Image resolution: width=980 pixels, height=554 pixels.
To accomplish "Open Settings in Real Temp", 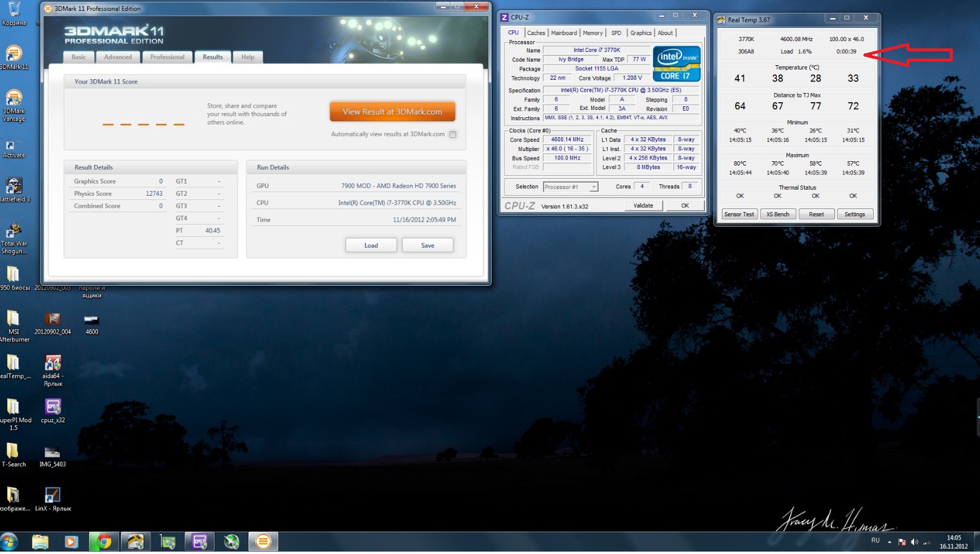I will [x=854, y=214].
